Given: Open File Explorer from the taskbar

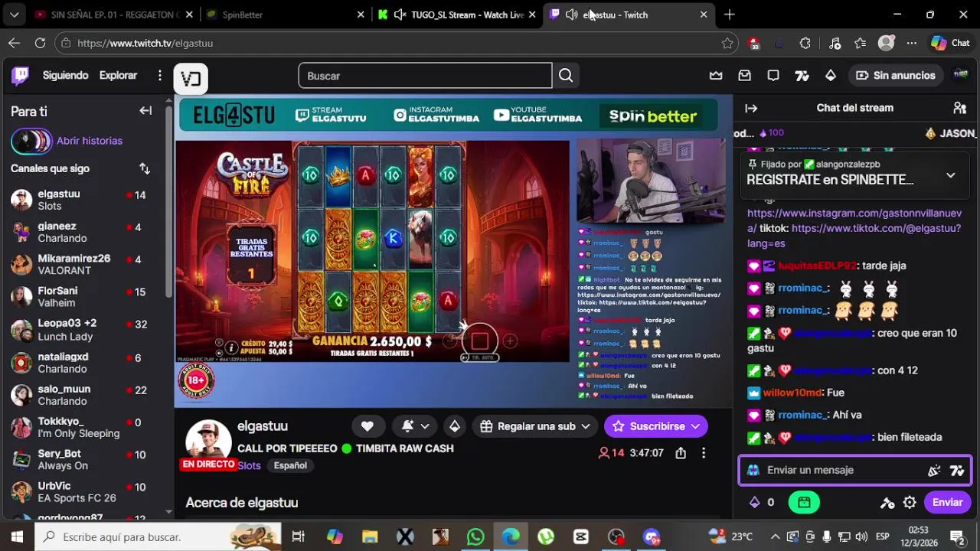Looking at the screenshot, I should point(370,536).
